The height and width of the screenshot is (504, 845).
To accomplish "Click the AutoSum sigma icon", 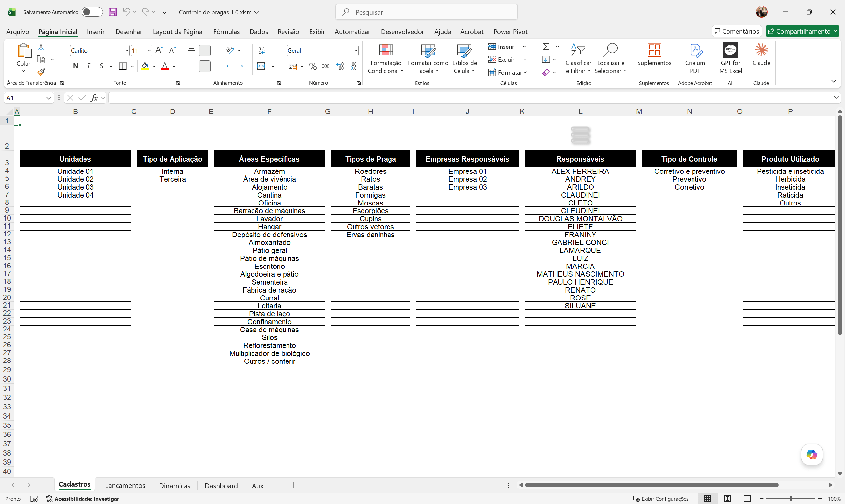I will [x=546, y=47].
